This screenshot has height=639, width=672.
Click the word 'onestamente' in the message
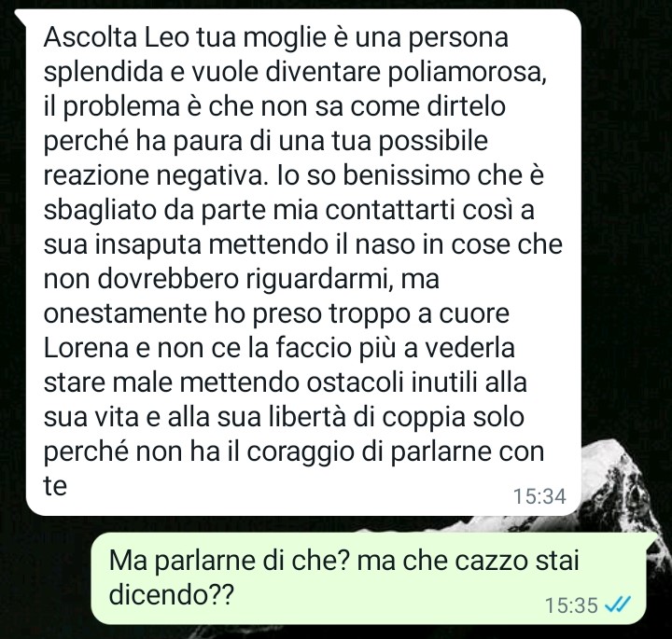pos(125,314)
